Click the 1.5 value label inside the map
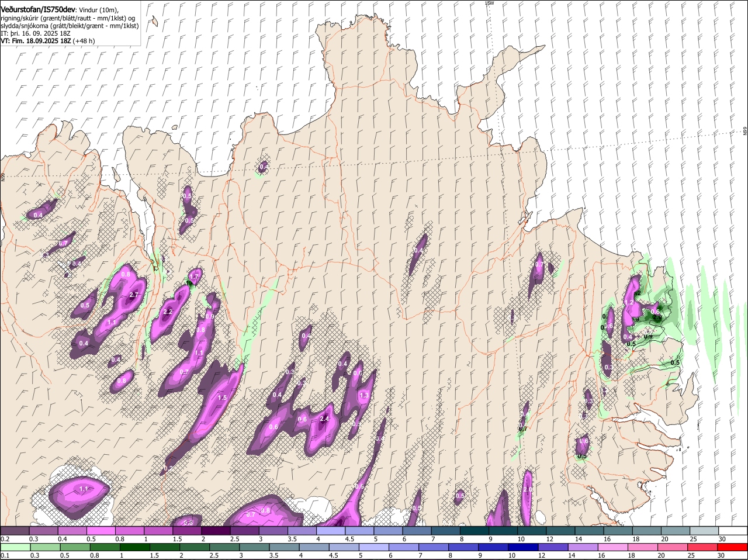 coord(222,397)
